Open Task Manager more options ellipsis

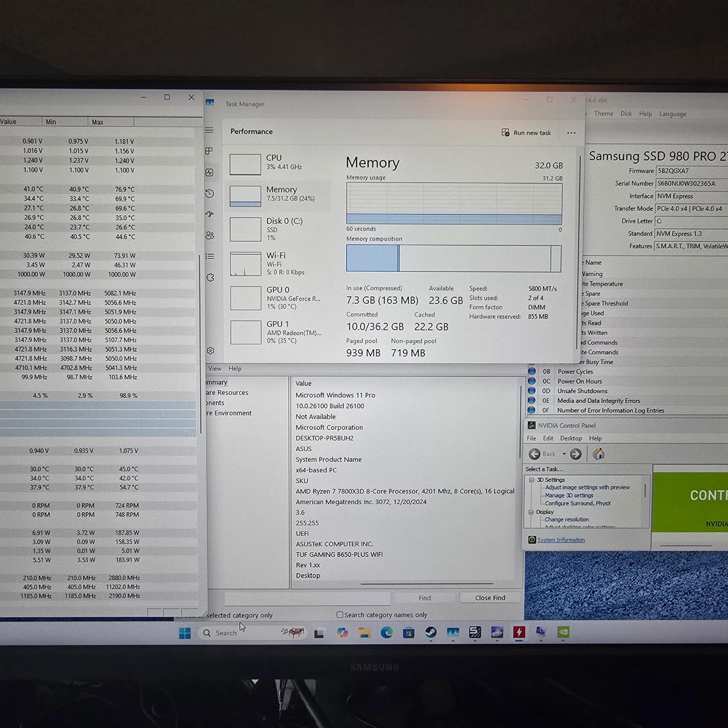pyautogui.click(x=571, y=133)
